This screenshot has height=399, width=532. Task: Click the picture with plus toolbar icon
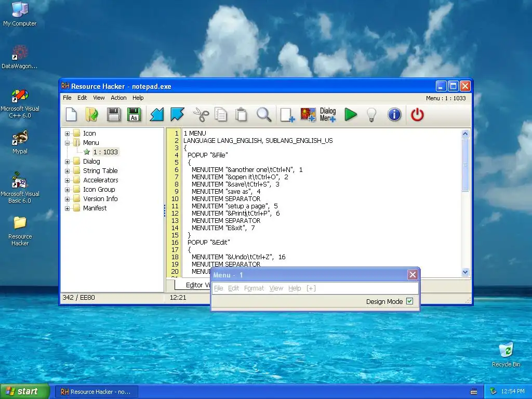click(x=308, y=115)
